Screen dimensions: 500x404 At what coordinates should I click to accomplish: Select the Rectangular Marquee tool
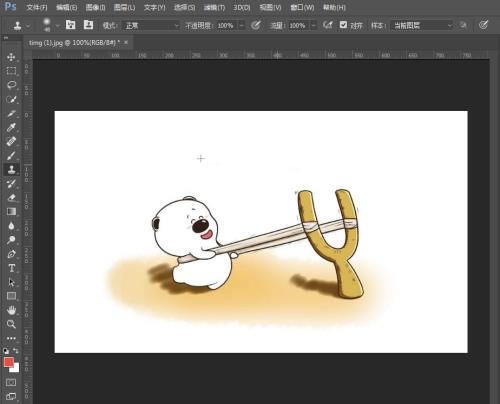11,71
